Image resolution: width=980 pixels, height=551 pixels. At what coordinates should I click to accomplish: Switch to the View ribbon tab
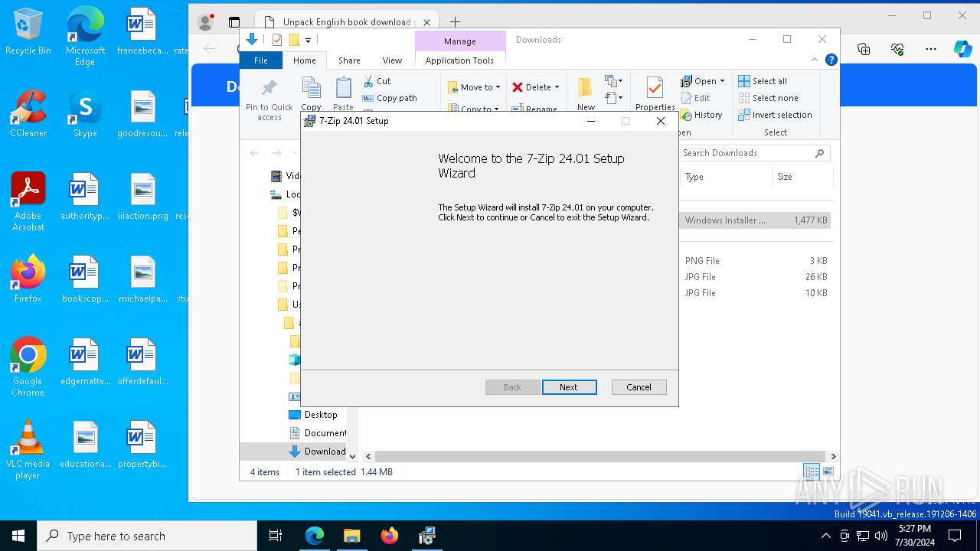392,60
